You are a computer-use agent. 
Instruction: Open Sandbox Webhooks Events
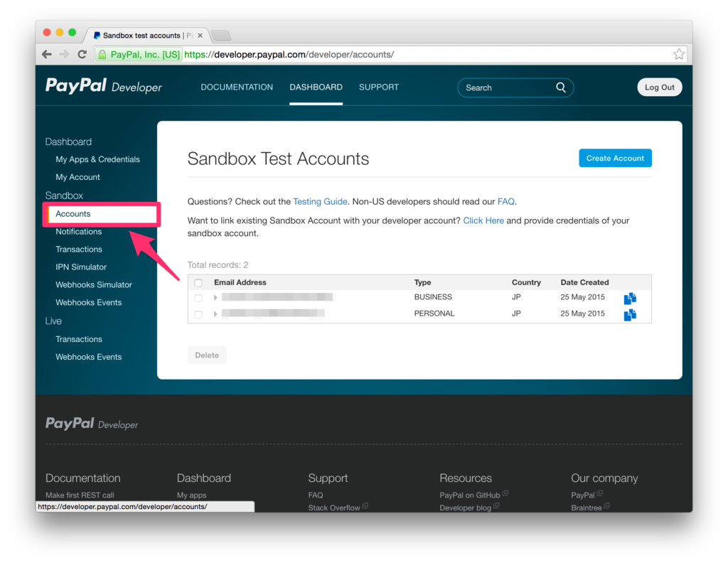point(89,302)
